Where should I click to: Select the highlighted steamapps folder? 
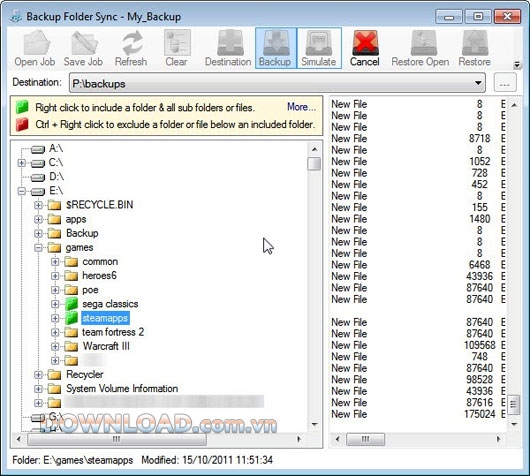[x=105, y=318]
